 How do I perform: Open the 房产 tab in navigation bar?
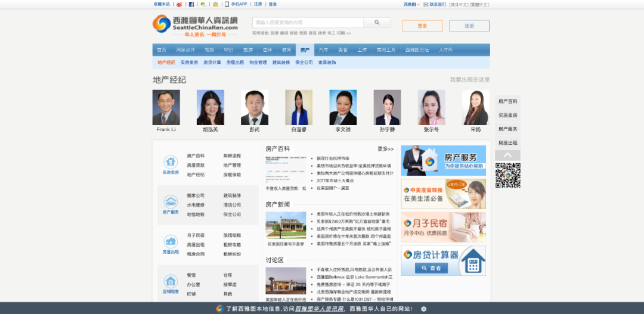(305, 50)
